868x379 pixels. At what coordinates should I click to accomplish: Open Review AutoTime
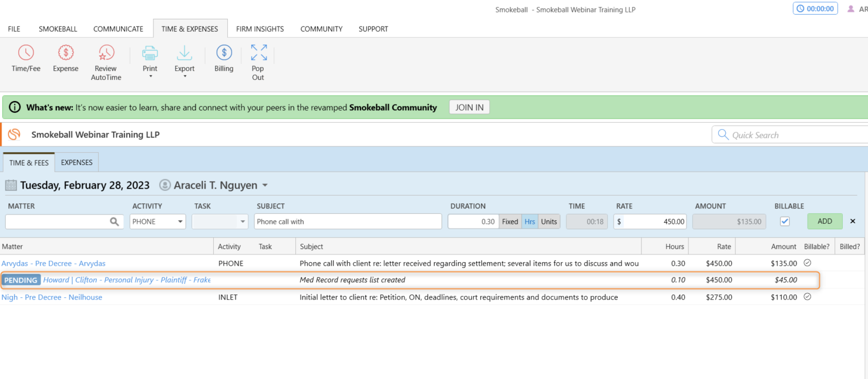[x=106, y=62]
